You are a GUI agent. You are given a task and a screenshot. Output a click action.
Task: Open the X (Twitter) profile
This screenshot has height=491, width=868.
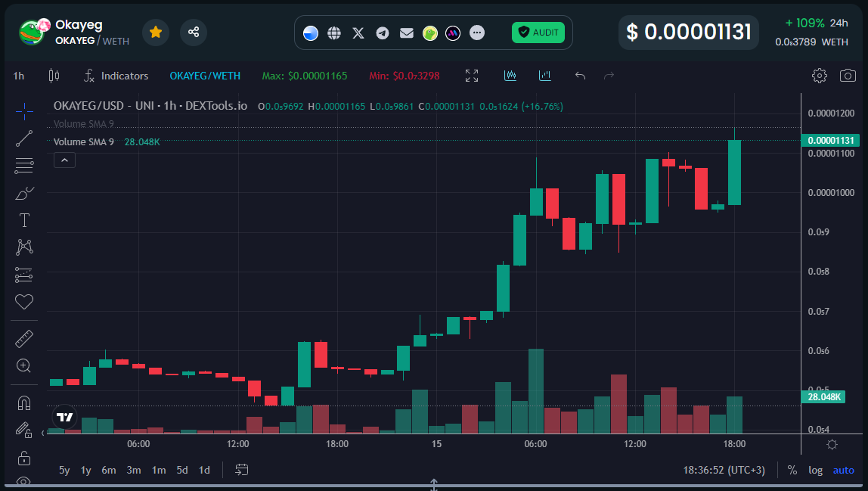tap(358, 33)
